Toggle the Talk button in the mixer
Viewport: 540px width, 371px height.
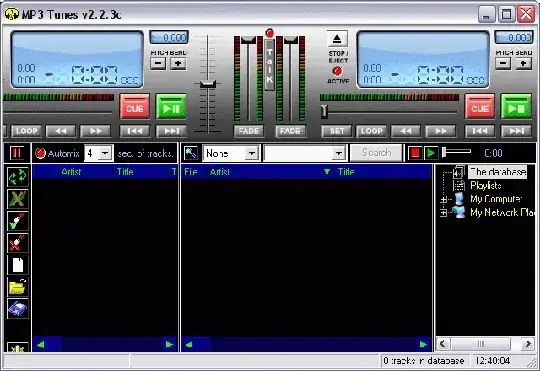click(269, 65)
